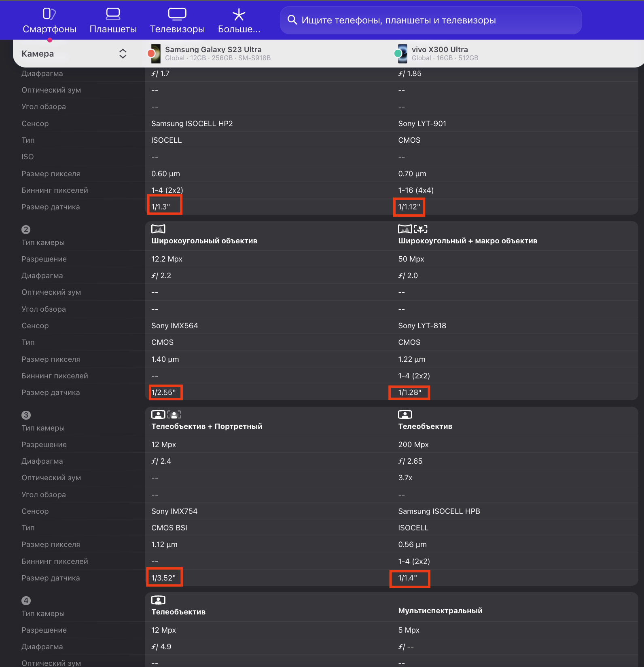Click the wide-angle lens icon above Широкоугольный объектив

158,229
